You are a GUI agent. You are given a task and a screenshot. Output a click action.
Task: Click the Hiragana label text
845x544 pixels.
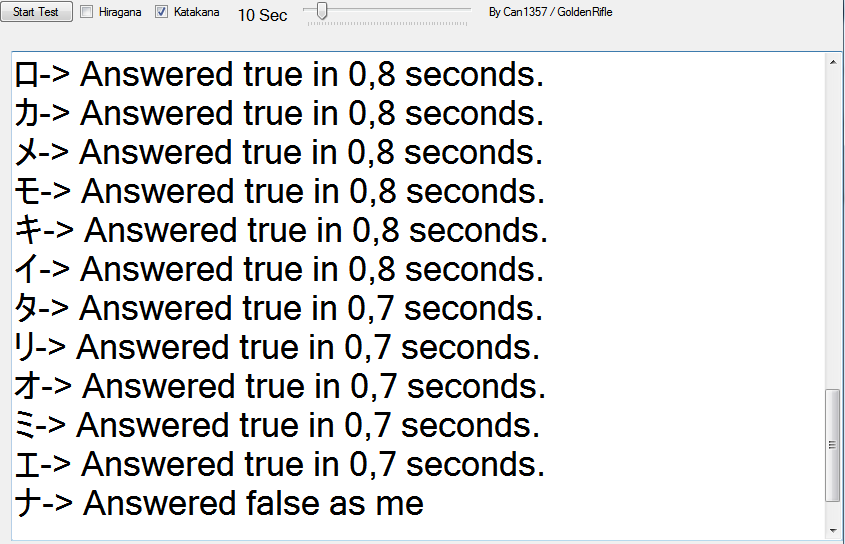pos(120,12)
